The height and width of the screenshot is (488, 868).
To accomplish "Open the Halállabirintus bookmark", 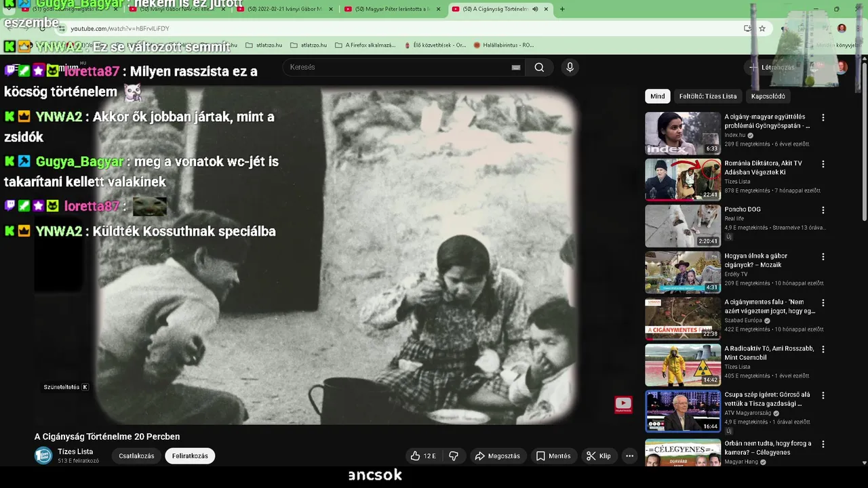I will pyautogui.click(x=503, y=45).
